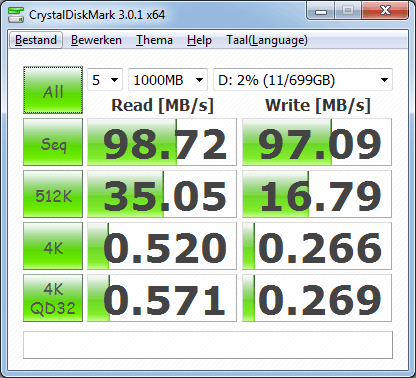Start the 4K benchmark test

53,246
